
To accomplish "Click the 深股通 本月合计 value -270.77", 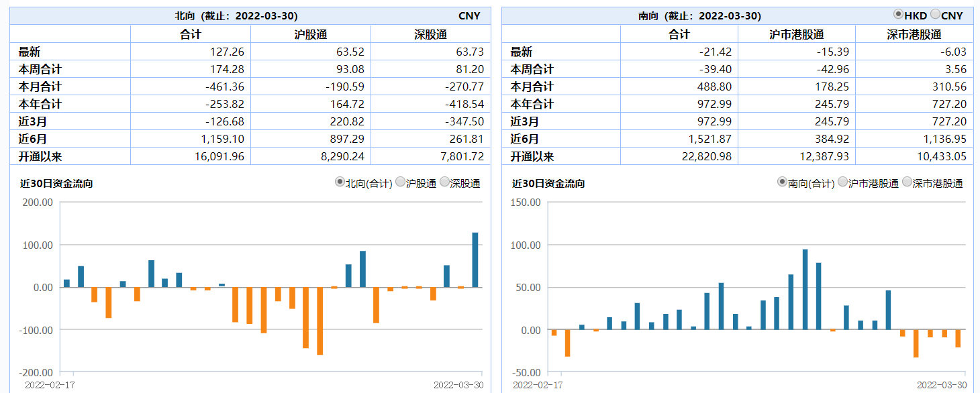I will tap(464, 87).
